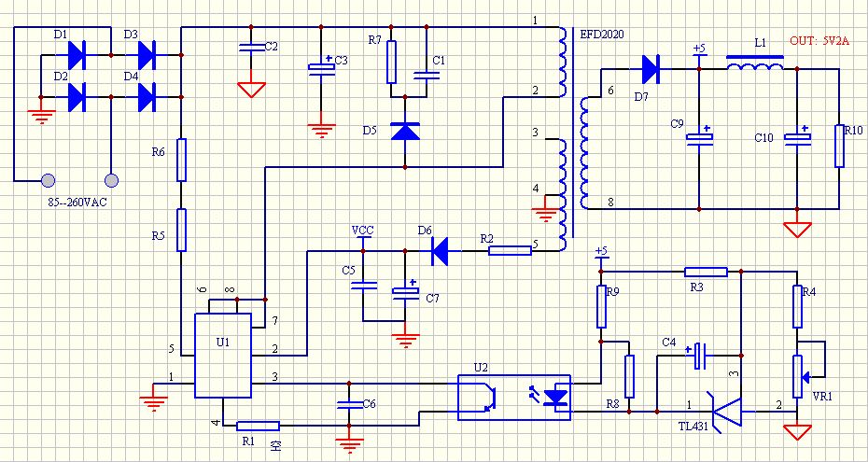Select resistor R7 in snubber
Screen dimensions: 868x462
pos(391,62)
